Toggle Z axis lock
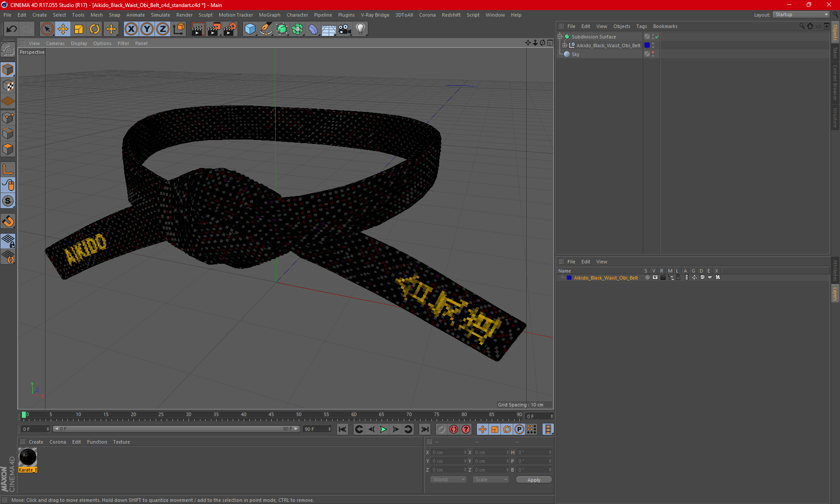840x504 pixels. pyautogui.click(x=163, y=29)
